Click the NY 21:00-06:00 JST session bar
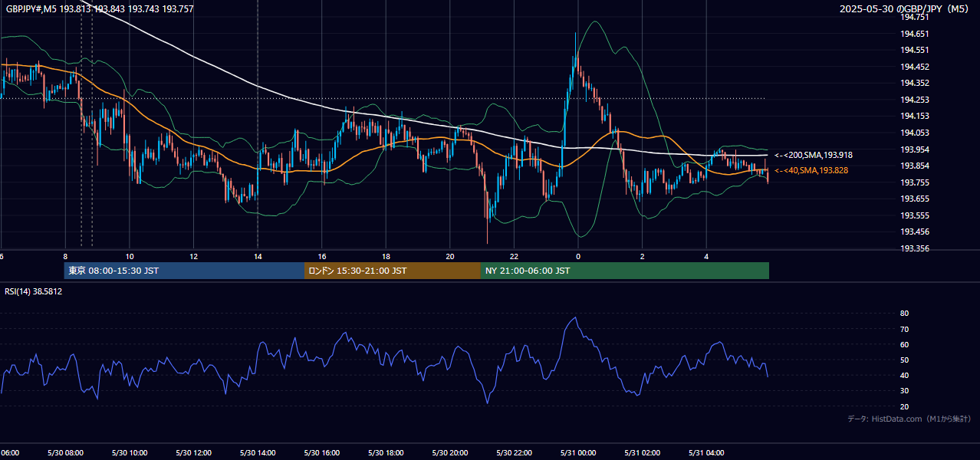Viewport: 980px width, 460px height. (x=625, y=271)
